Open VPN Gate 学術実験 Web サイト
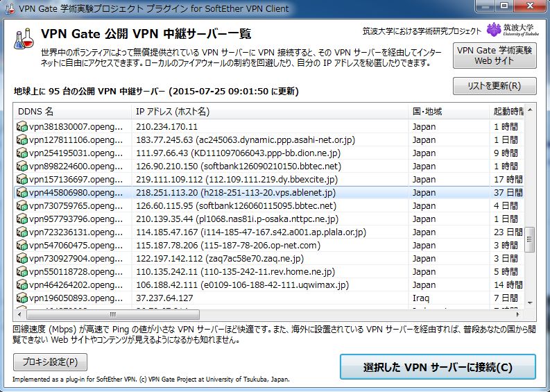The width and height of the screenshot is (550, 392). pos(495,56)
